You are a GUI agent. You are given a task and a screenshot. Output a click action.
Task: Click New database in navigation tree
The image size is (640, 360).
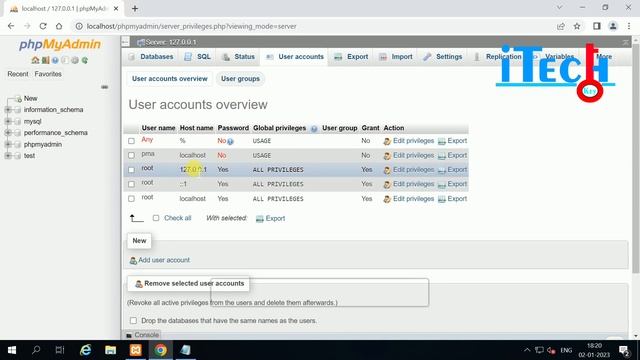click(x=30, y=98)
